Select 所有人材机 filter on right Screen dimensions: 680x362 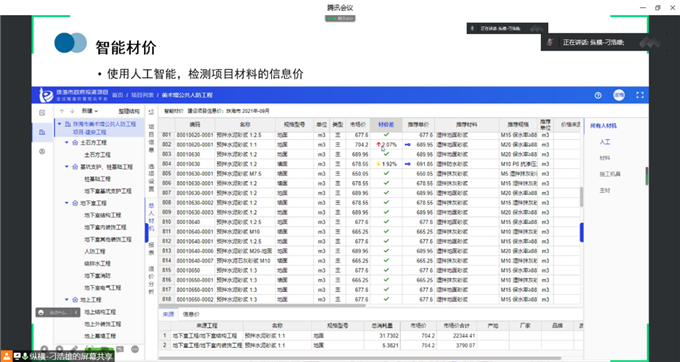pos(603,126)
